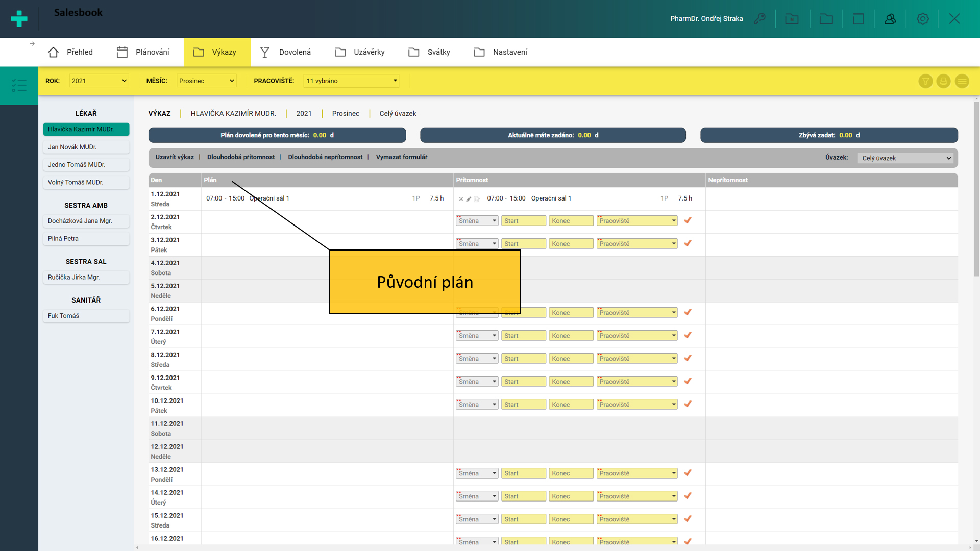Image resolution: width=980 pixels, height=551 pixels.
Task: Click the pencil edit icon on 1.12.2021
Action: (469, 199)
